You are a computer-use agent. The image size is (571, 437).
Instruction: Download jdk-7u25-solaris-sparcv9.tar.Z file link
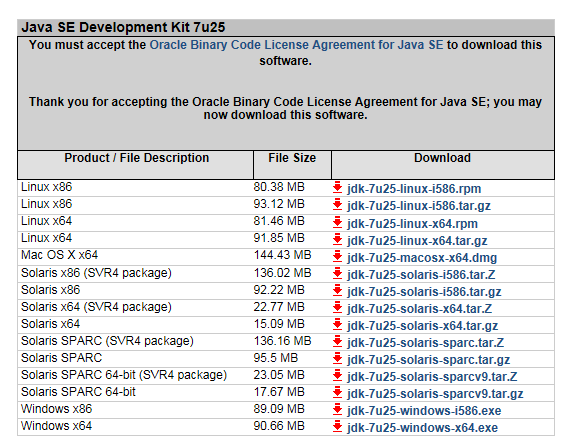coord(432,377)
